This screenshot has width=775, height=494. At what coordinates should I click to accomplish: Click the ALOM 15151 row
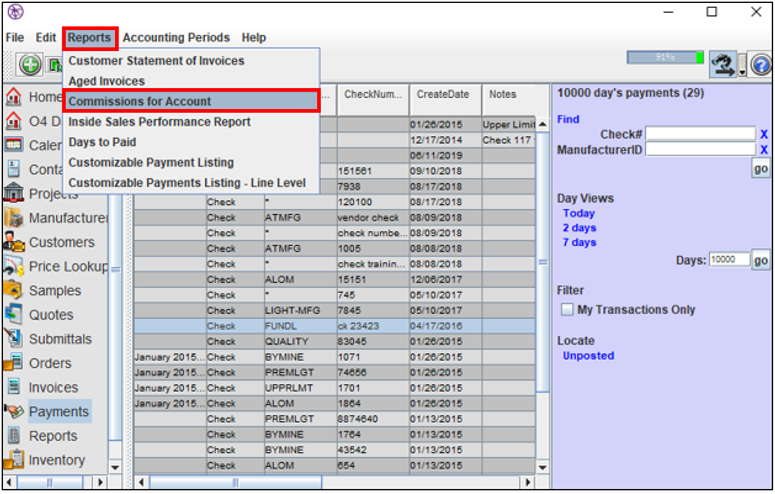tap(335, 279)
